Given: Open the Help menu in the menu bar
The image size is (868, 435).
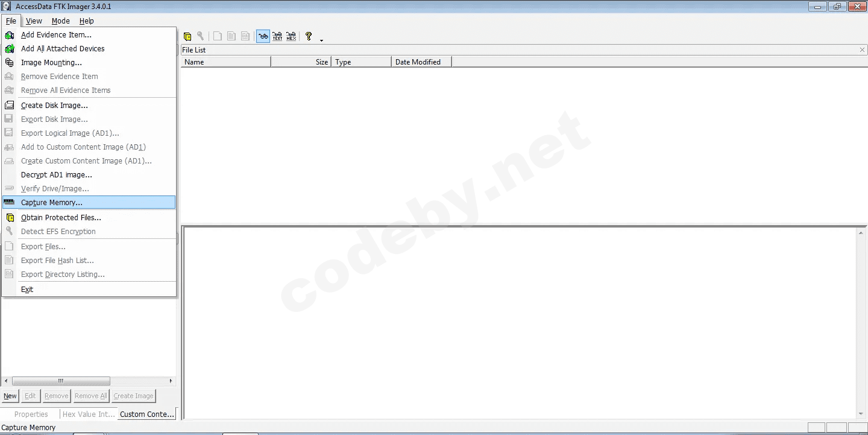Looking at the screenshot, I should [87, 21].
